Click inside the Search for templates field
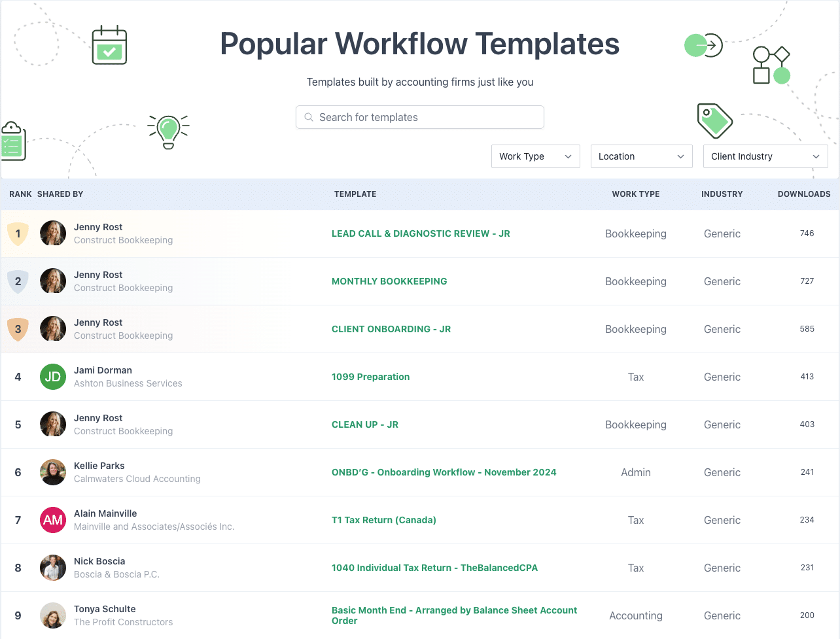Screen dimensions: 840x639 coord(419,117)
